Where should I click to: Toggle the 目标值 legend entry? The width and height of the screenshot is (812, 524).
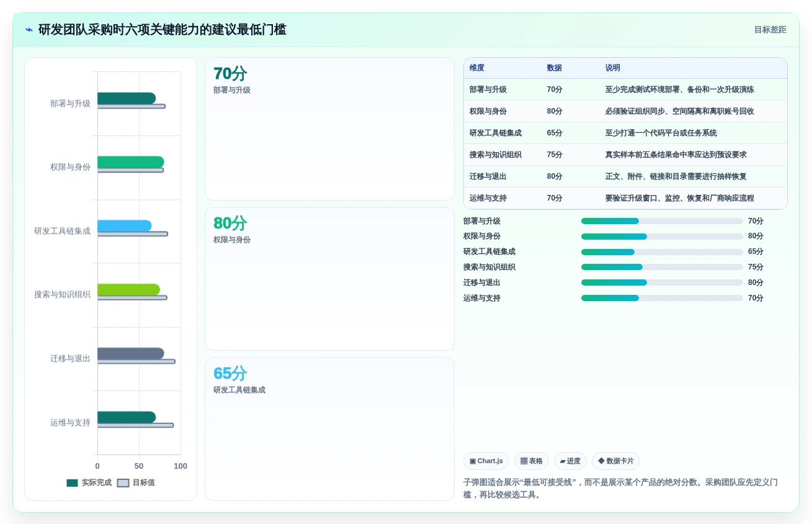[136, 482]
